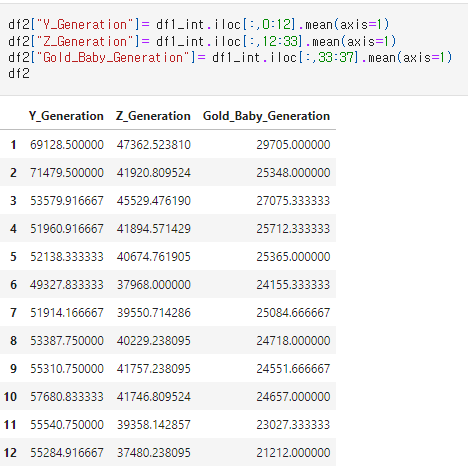The image size is (468, 472).
Task: Click row index label 11
Action: coord(10,425)
